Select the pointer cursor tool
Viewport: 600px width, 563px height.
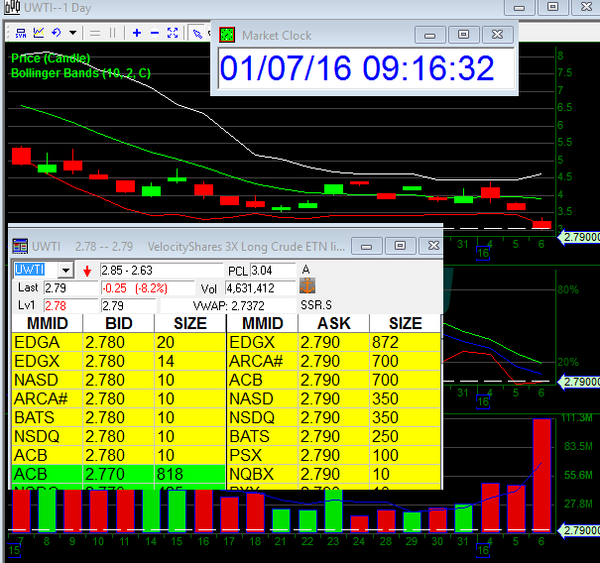pos(199,32)
